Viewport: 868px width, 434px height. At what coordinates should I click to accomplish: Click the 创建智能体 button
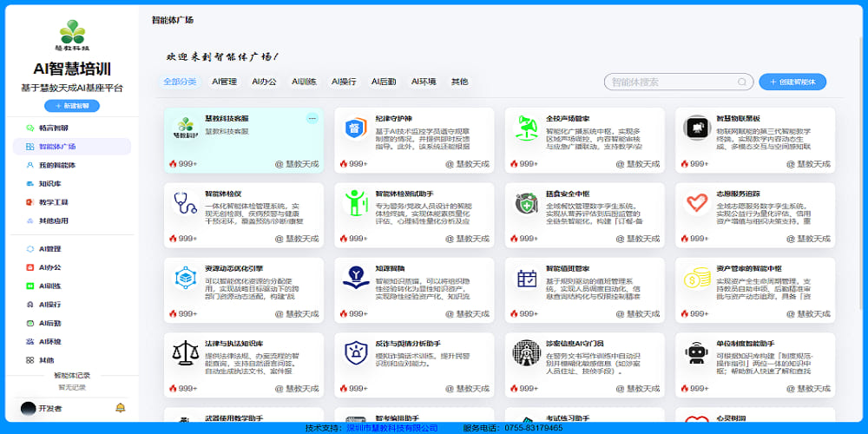792,82
